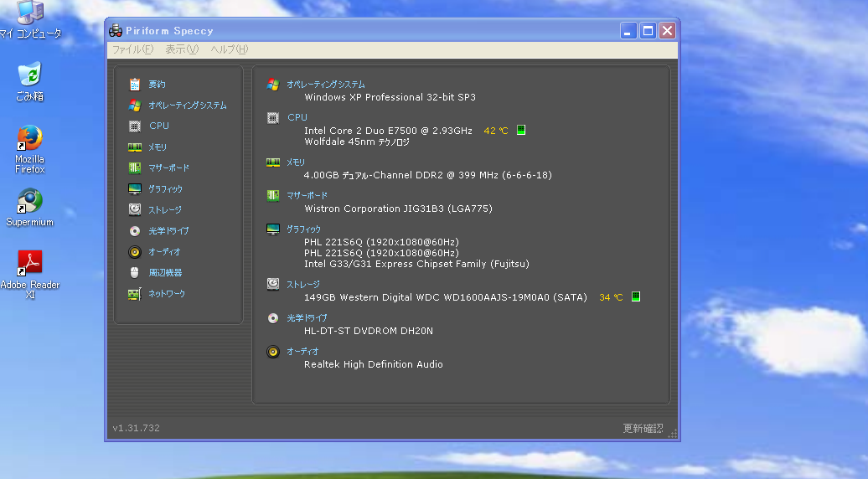Go to CPU section in sidebar

159,126
